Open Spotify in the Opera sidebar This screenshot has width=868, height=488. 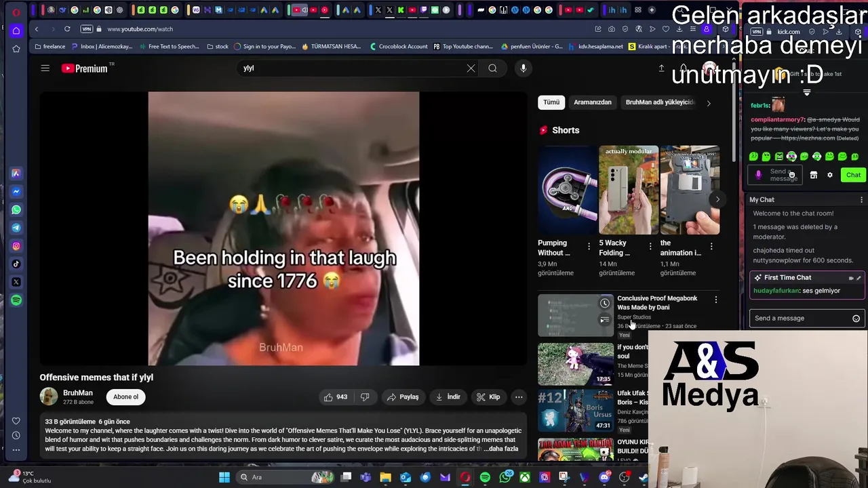(x=16, y=300)
